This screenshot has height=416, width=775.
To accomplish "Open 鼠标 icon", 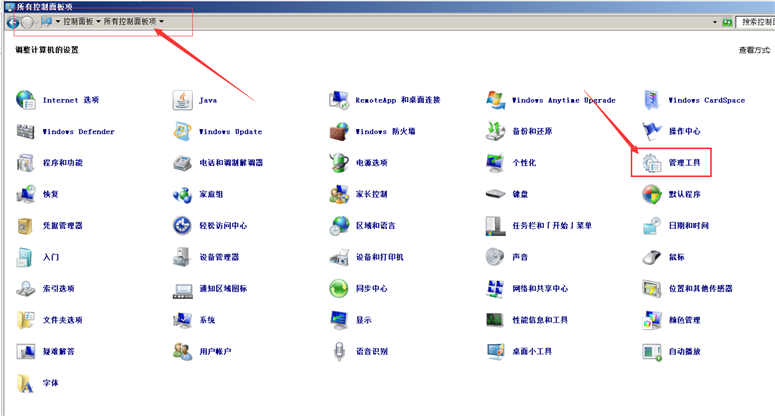I will point(652,257).
